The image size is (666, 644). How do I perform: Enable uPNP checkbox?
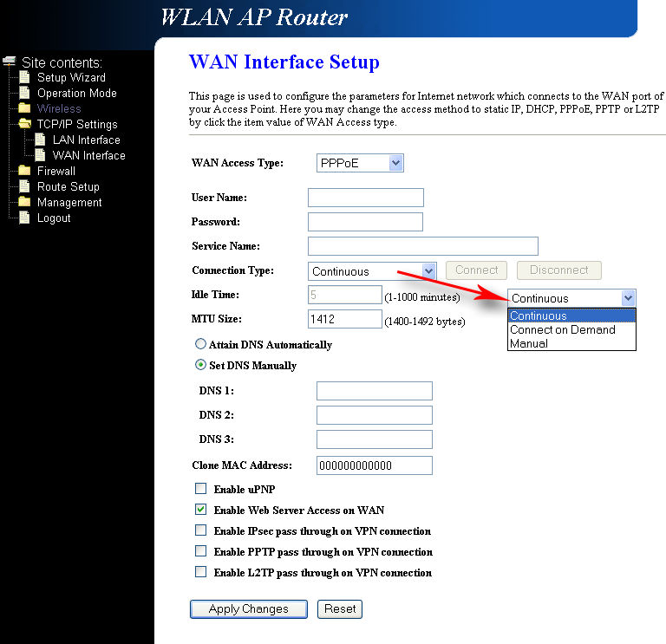(x=201, y=489)
